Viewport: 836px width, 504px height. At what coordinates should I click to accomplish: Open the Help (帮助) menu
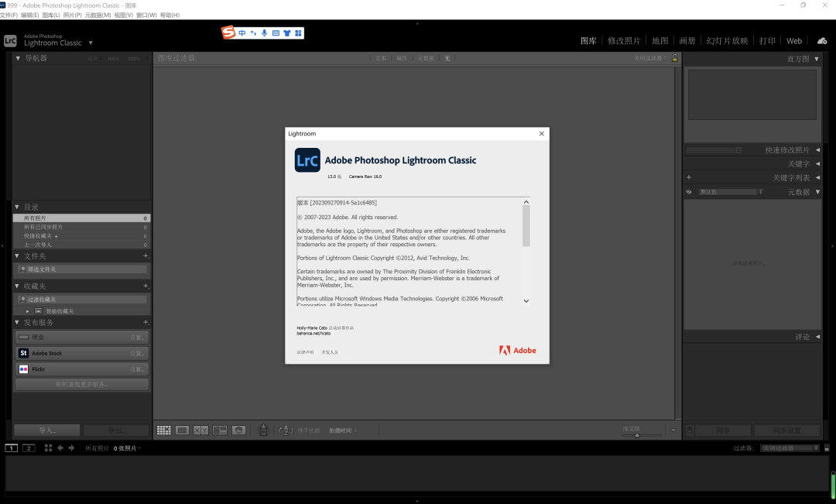(170, 15)
